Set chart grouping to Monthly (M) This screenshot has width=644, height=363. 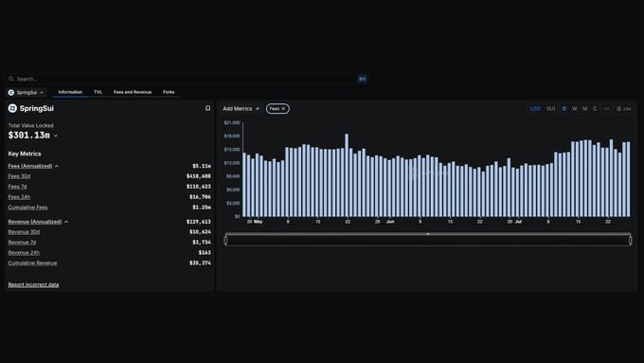point(585,109)
